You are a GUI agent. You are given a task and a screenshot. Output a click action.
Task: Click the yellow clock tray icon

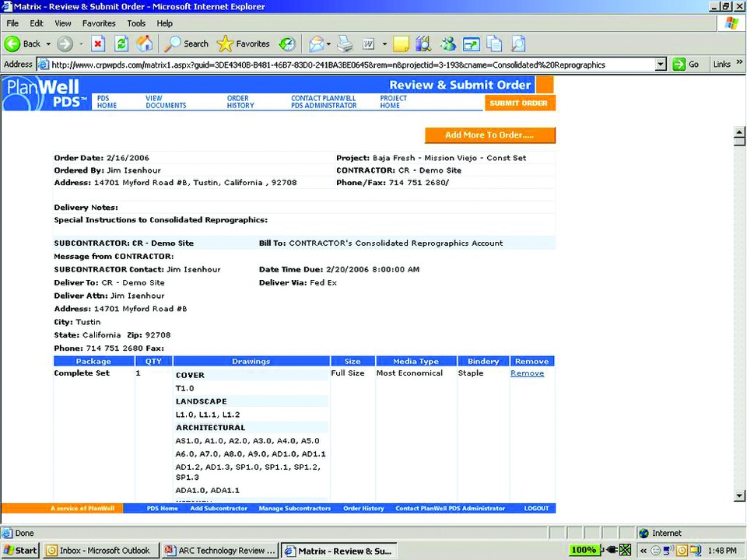tap(682, 551)
